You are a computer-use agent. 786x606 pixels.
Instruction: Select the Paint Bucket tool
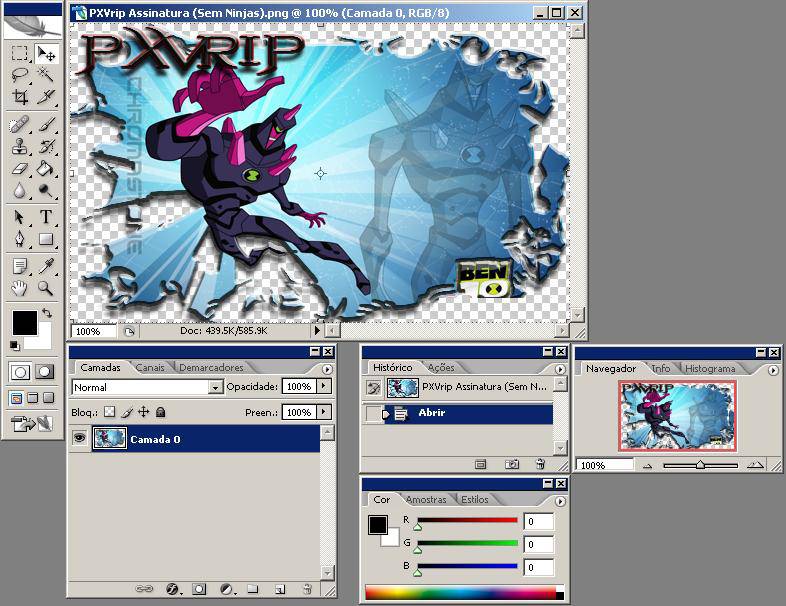point(46,168)
